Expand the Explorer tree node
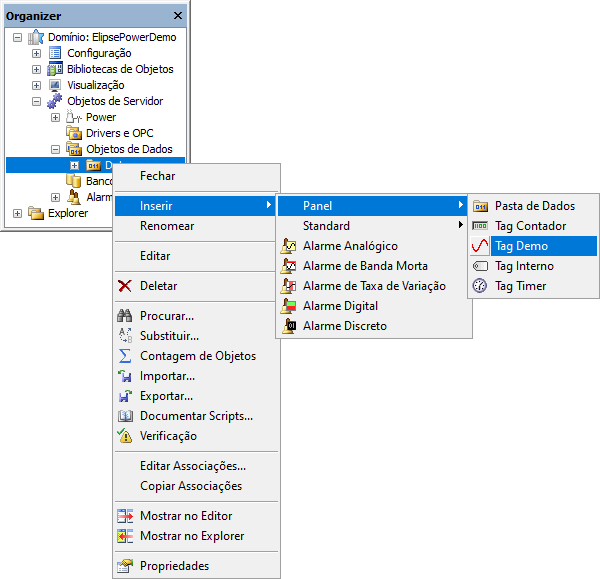The width and height of the screenshot is (600, 579). 17,213
